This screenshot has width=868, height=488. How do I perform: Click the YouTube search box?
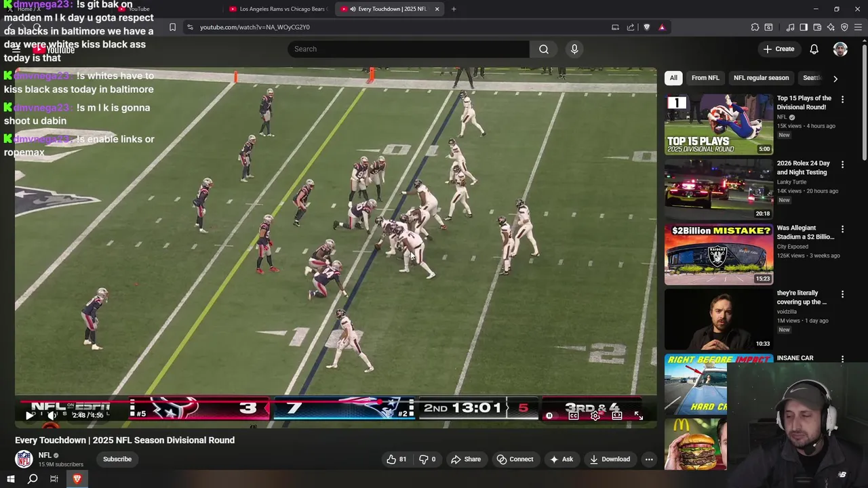coord(408,49)
